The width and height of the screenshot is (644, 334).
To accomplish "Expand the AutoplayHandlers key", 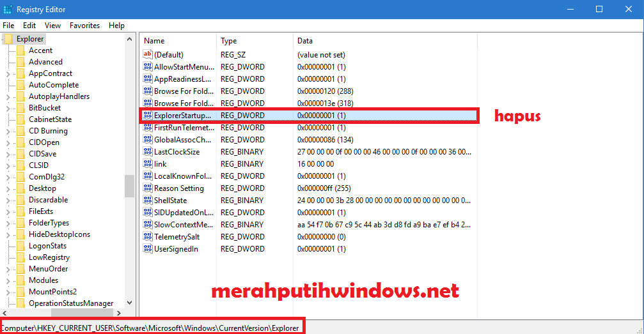I will pyautogui.click(x=8, y=97).
